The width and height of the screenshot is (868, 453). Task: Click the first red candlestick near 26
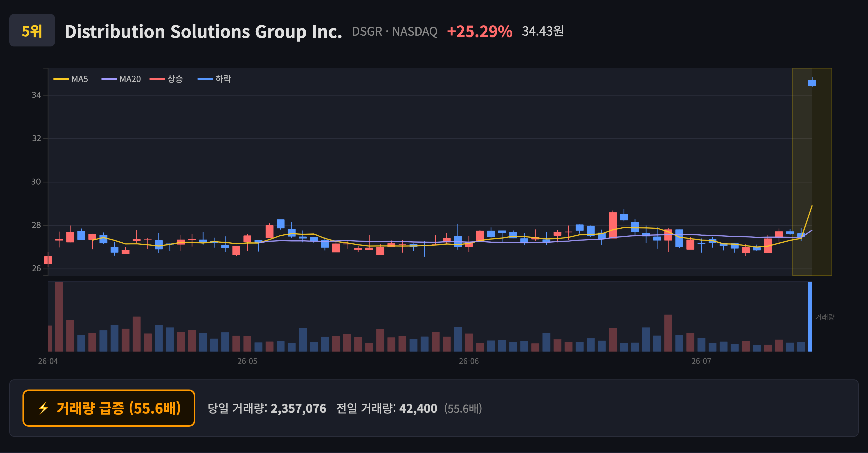[48, 260]
